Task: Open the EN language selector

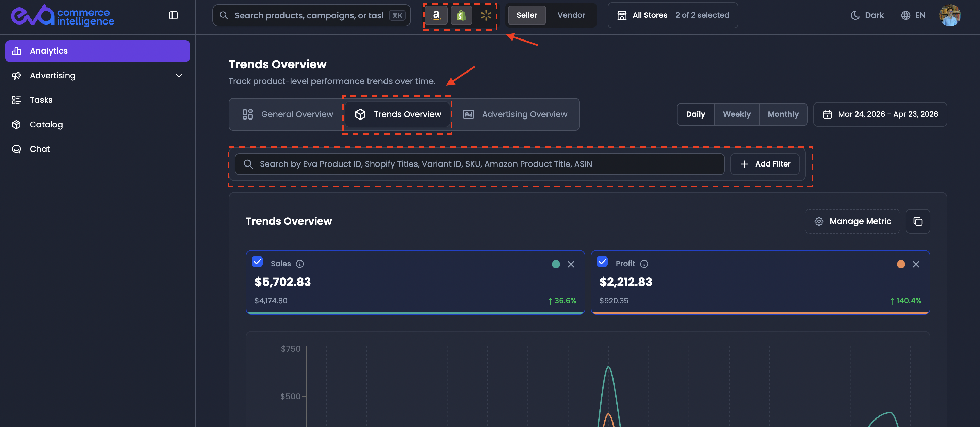Action: pyautogui.click(x=913, y=15)
